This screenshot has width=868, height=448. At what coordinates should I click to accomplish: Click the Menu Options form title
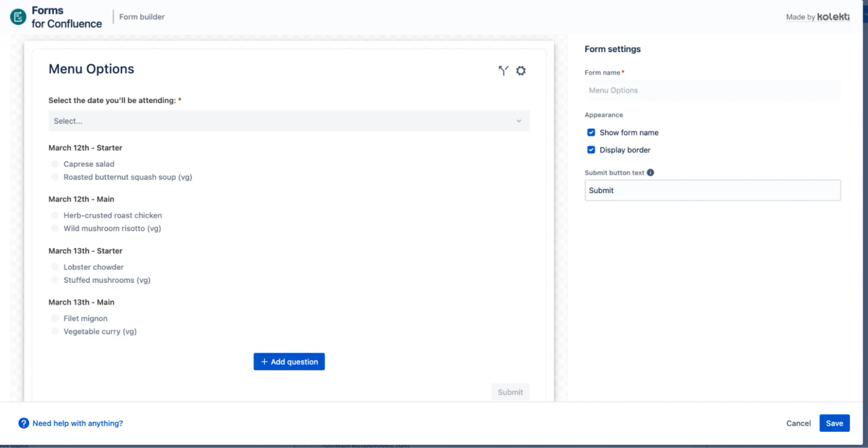point(91,69)
